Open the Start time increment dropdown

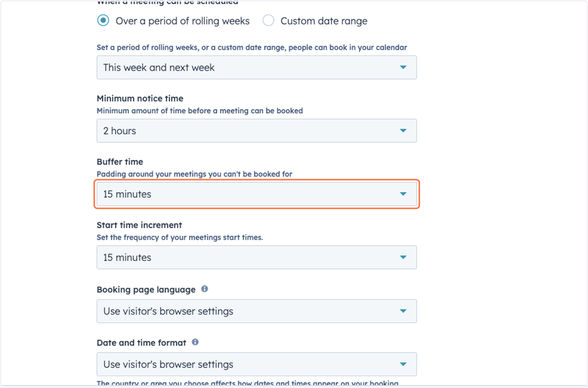coord(257,257)
